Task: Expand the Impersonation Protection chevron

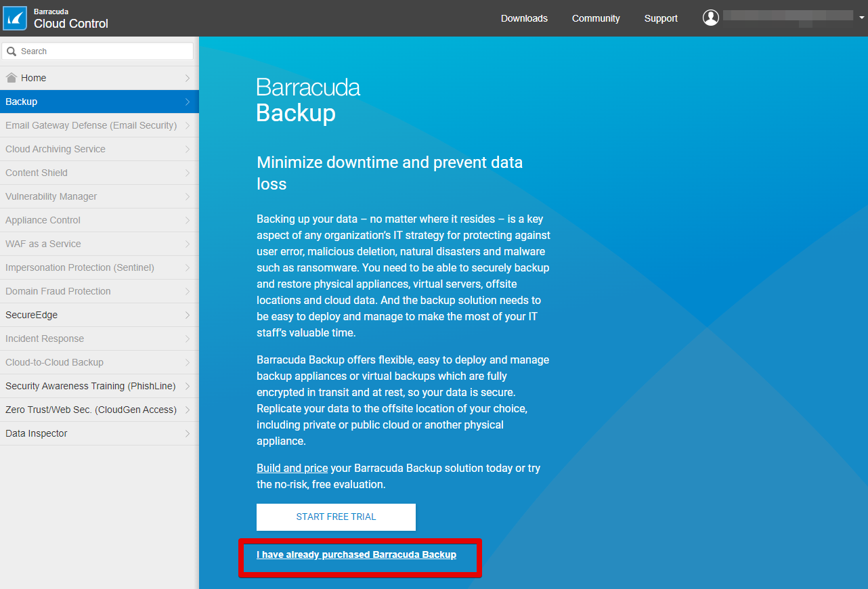Action: (x=188, y=267)
